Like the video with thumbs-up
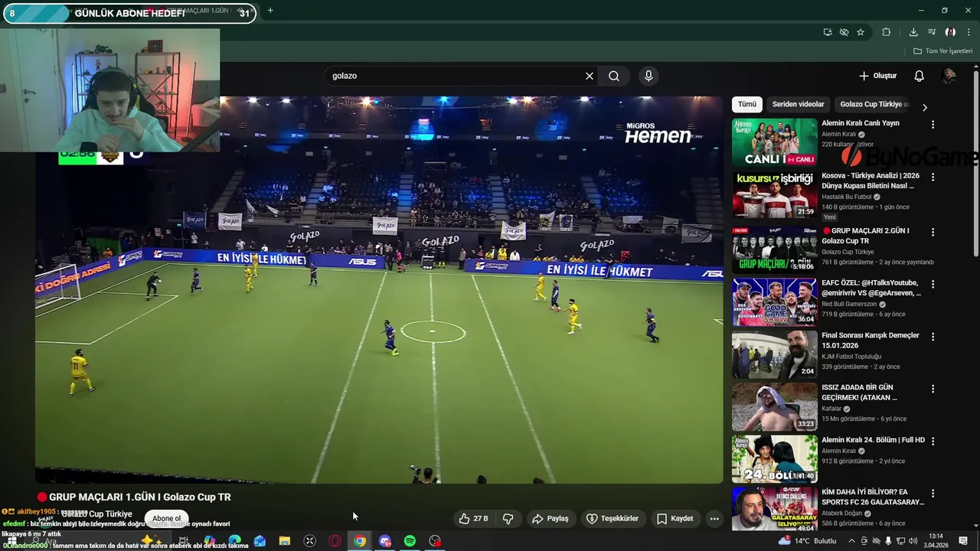 (473, 518)
